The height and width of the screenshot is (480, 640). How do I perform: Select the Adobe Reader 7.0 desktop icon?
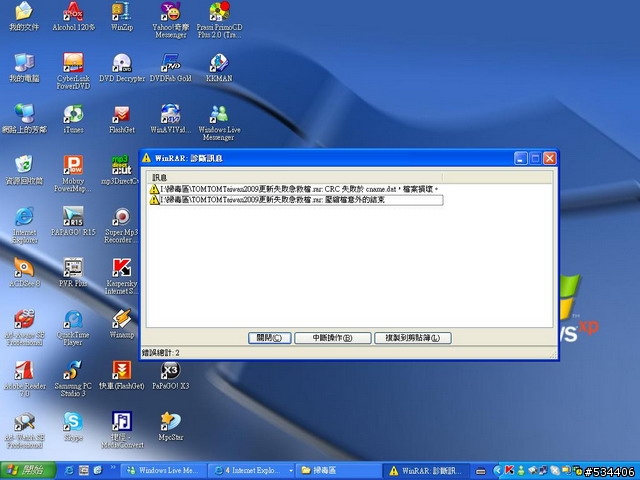(x=24, y=379)
